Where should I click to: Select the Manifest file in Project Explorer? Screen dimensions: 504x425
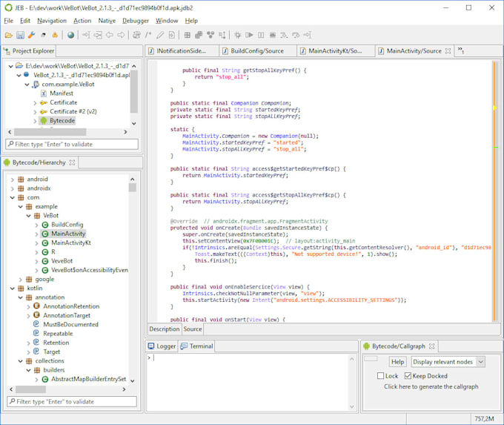[61, 93]
